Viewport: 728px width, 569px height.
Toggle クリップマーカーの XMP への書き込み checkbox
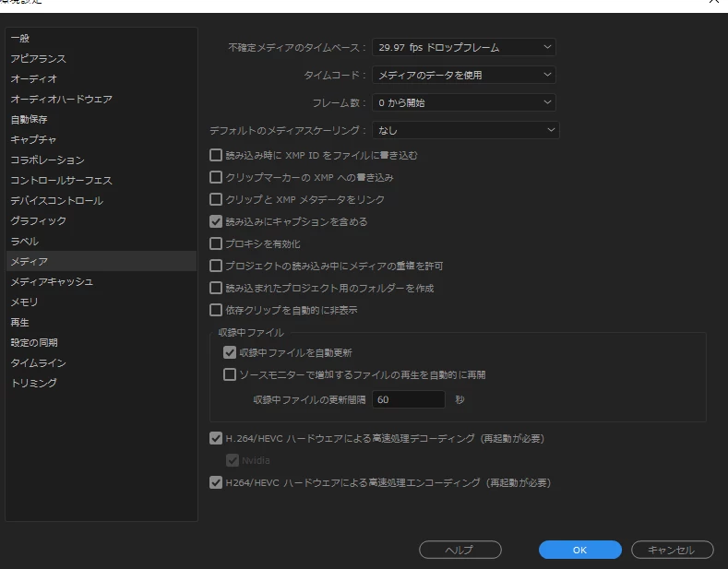pos(216,177)
